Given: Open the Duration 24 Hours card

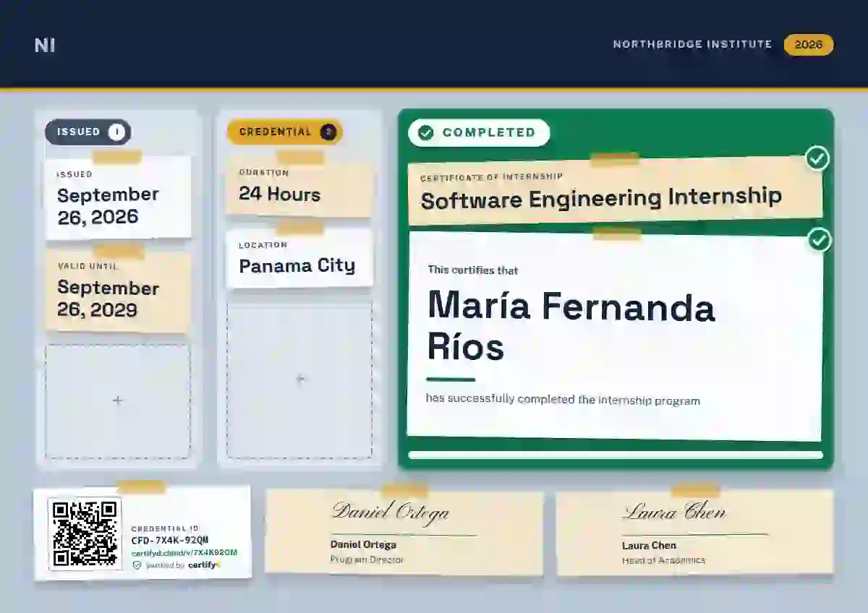Looking at the screenshot, I should [x=299, y=189].
